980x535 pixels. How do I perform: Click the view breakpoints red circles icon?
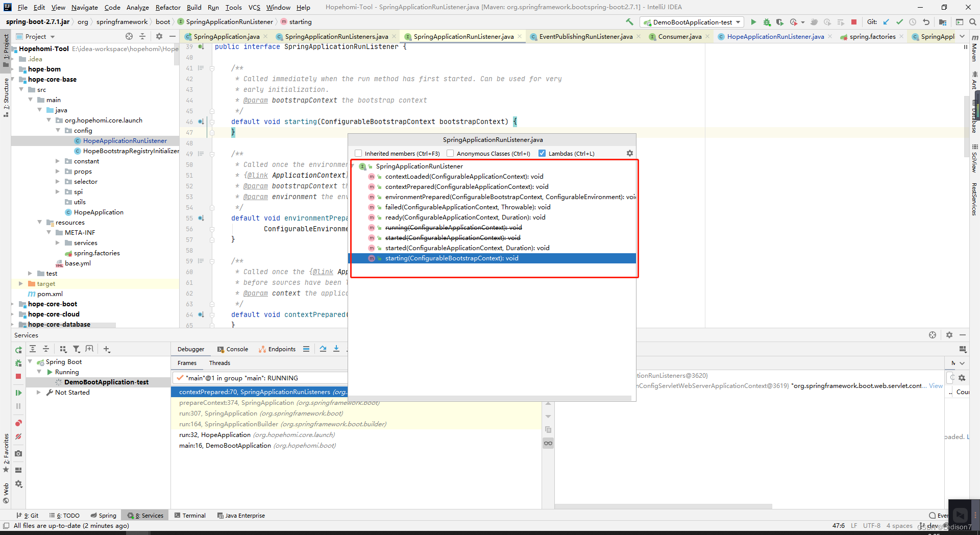18,423
